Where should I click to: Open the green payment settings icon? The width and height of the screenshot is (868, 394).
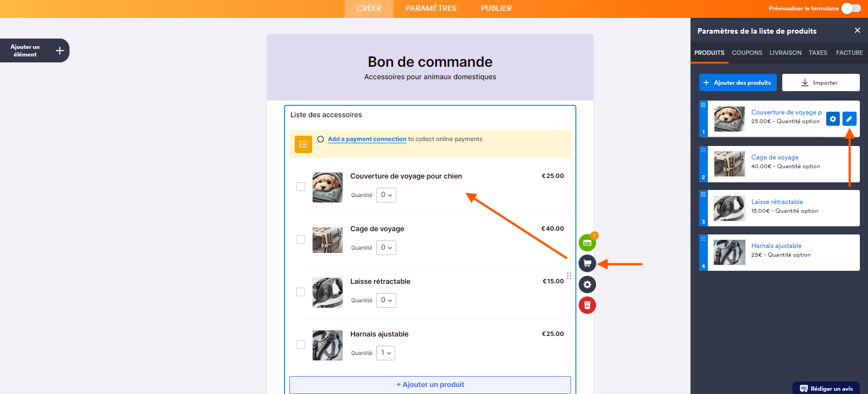pyautogui.click(x=587, y=243)
